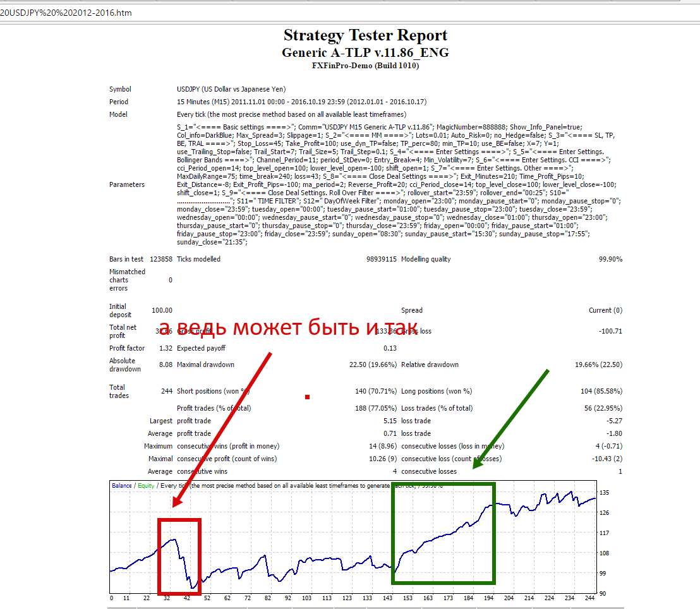
Task: Click the 'Symbol' row label
Action: coord(120,89)
